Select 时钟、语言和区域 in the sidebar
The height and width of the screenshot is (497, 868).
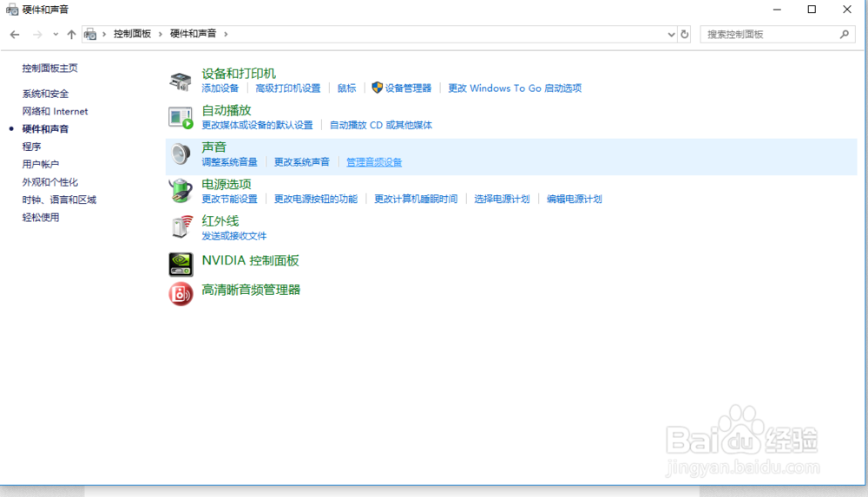click(x=59, y=199)
